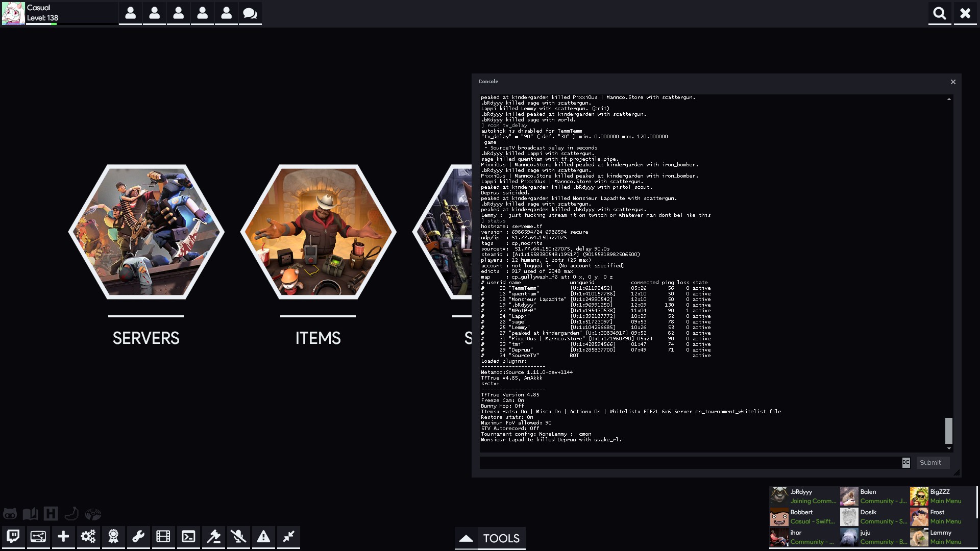
Task: Click the 'TFTrue Version 4.85' console line
Action: pos(510,395)
